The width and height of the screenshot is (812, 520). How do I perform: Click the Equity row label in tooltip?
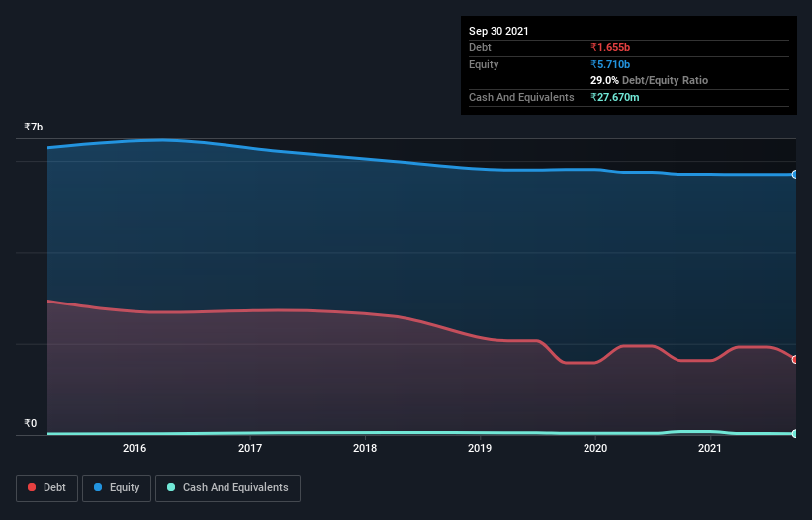(484, 64)
